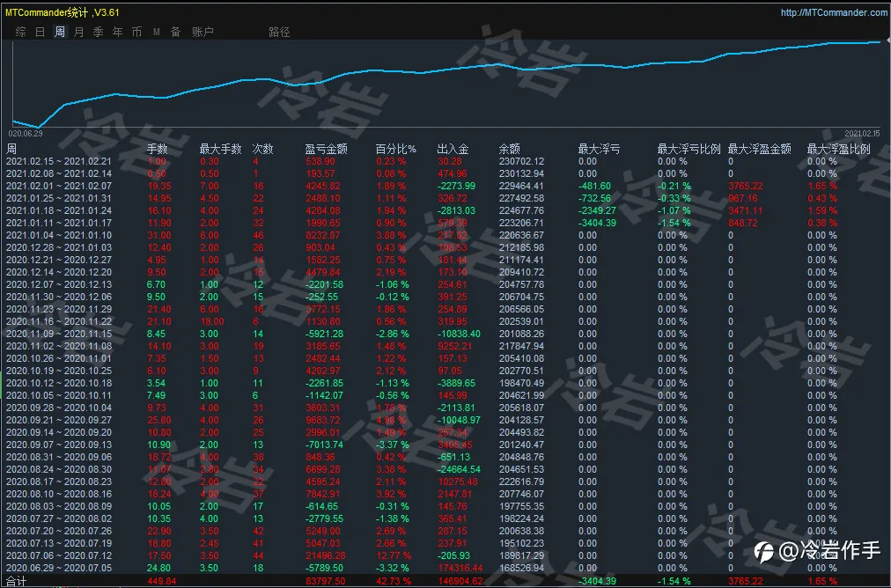The height and width of the screenshot is (588, 891).
Task: Open the 季 quarterly tab
Action: [x=99, y=32]
